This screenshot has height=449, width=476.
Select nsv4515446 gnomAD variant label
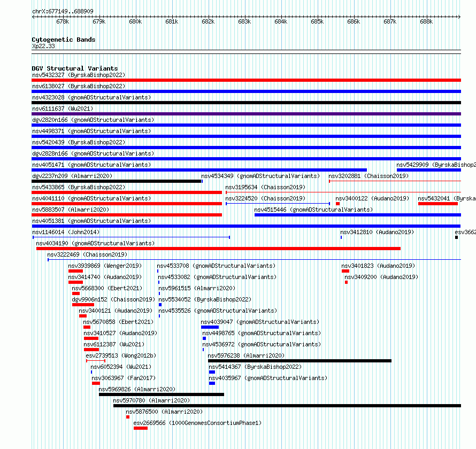click(313, 210)
